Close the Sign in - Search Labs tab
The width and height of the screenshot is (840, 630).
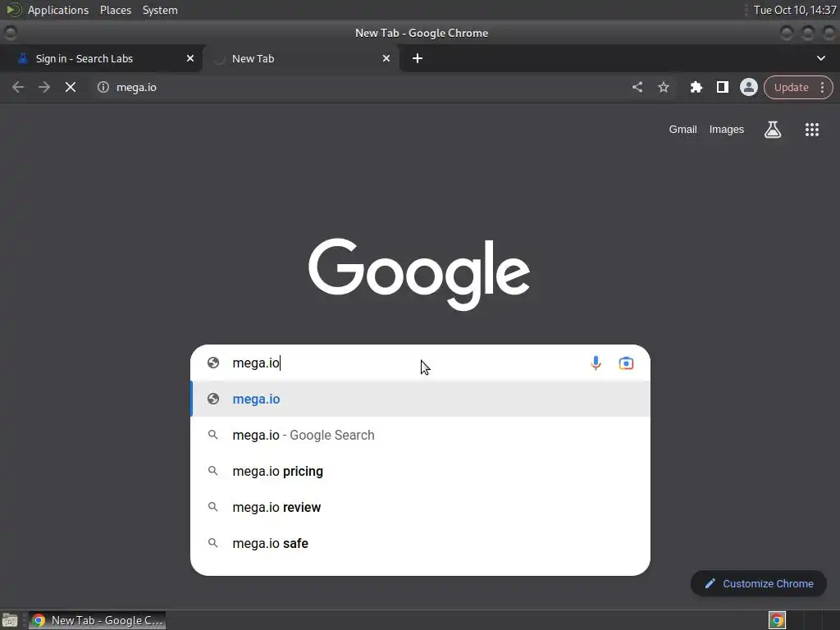click(190, 58)
